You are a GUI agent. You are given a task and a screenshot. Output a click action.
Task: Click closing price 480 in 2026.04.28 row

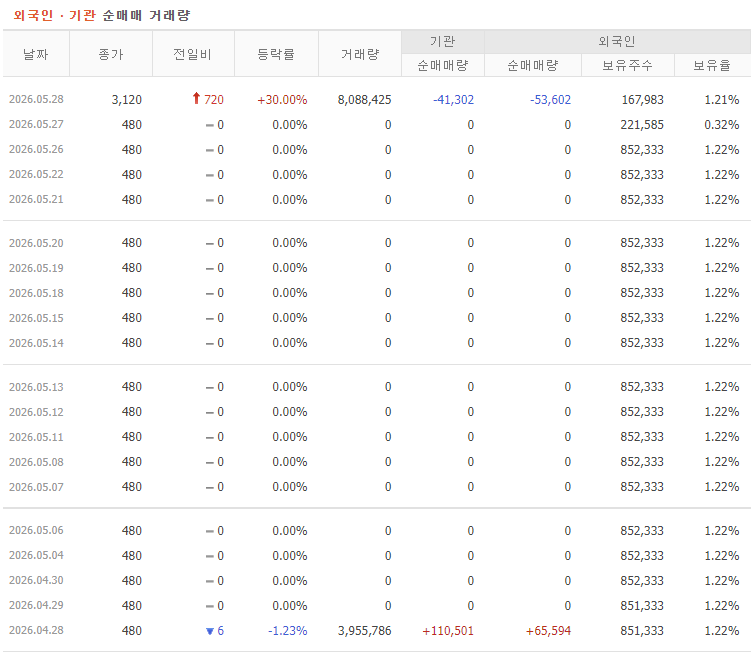point(132,631)
